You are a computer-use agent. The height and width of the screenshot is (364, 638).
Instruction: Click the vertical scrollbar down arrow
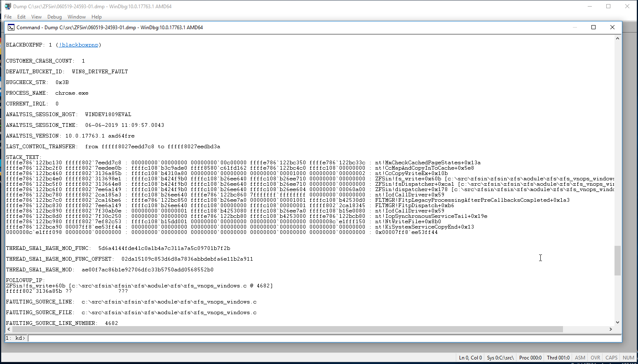coord(617,322)
